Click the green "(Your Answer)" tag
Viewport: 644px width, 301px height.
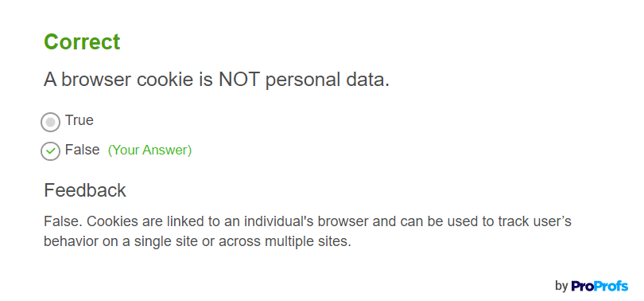pos(150,150)
